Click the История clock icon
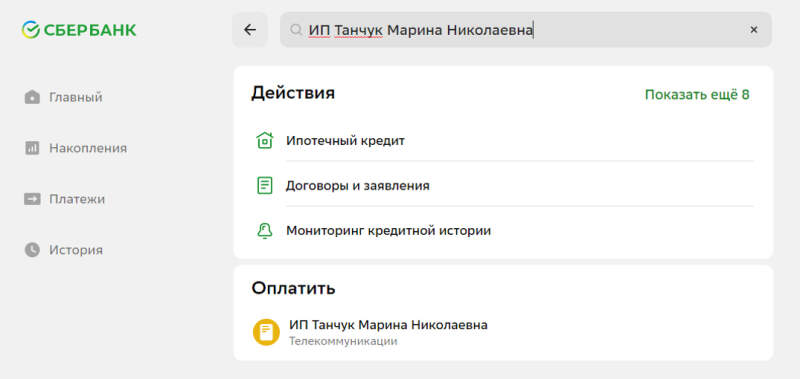Screen dimensions: 800x379 click(x=32, y=250)
